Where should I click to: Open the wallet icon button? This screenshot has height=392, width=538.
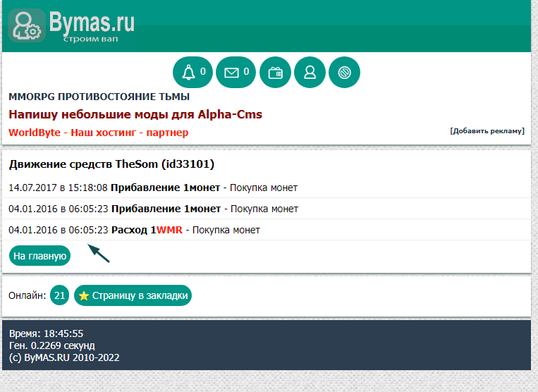(x=275, y=72)
